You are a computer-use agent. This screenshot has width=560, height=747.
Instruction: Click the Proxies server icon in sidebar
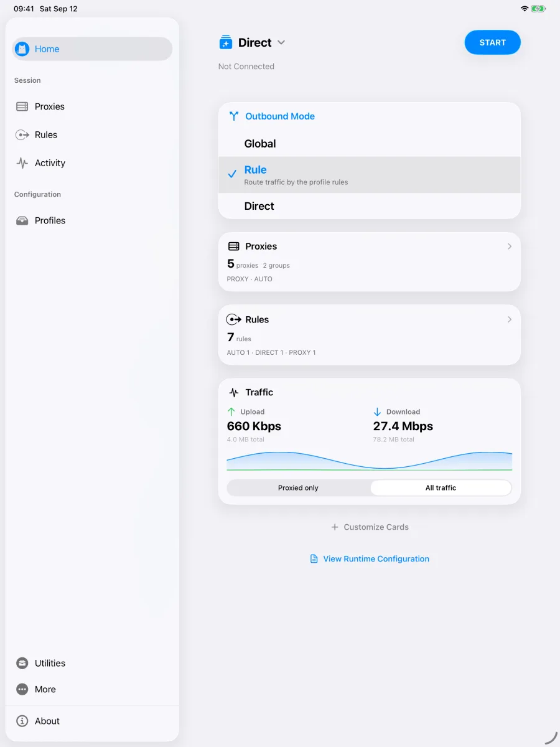coord(22,106)
